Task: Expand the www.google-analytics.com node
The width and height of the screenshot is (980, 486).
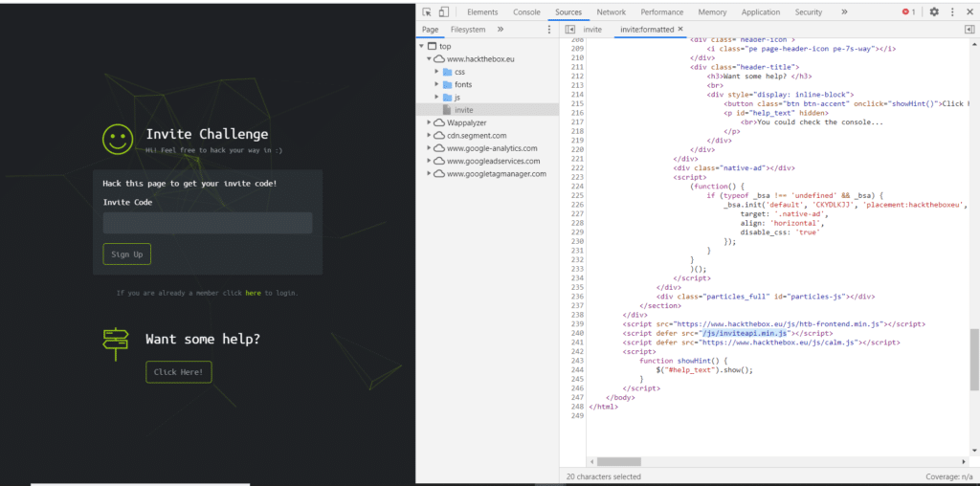Action: point(430,148)
